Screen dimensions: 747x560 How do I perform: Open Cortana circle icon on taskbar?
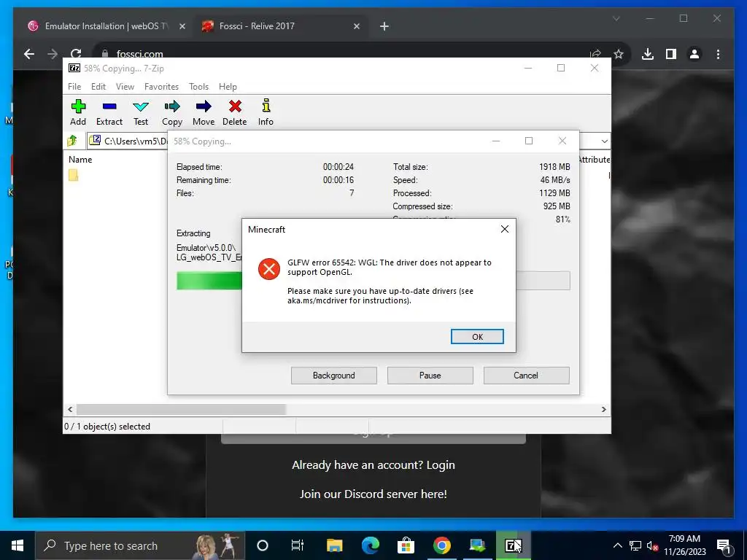click(x=262, y=545)
